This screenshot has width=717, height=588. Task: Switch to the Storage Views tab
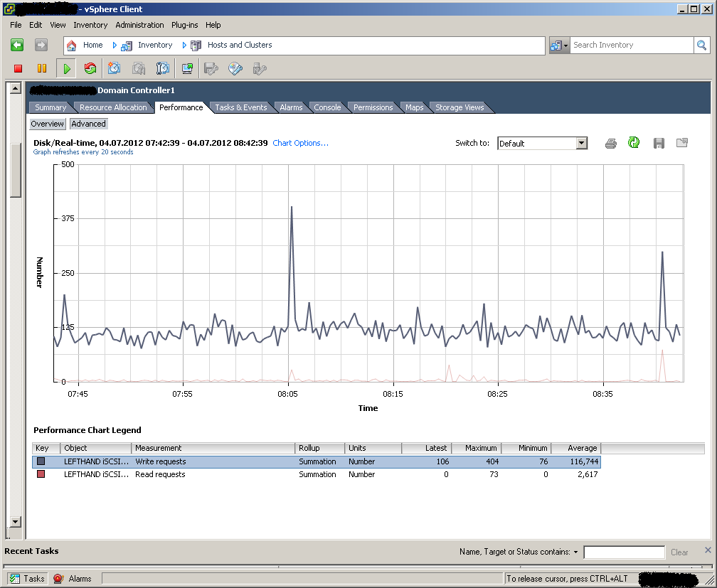(x=460, y=107)
